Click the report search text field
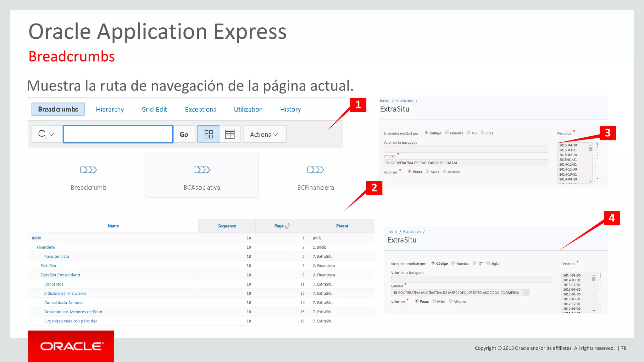 [118, 134]
